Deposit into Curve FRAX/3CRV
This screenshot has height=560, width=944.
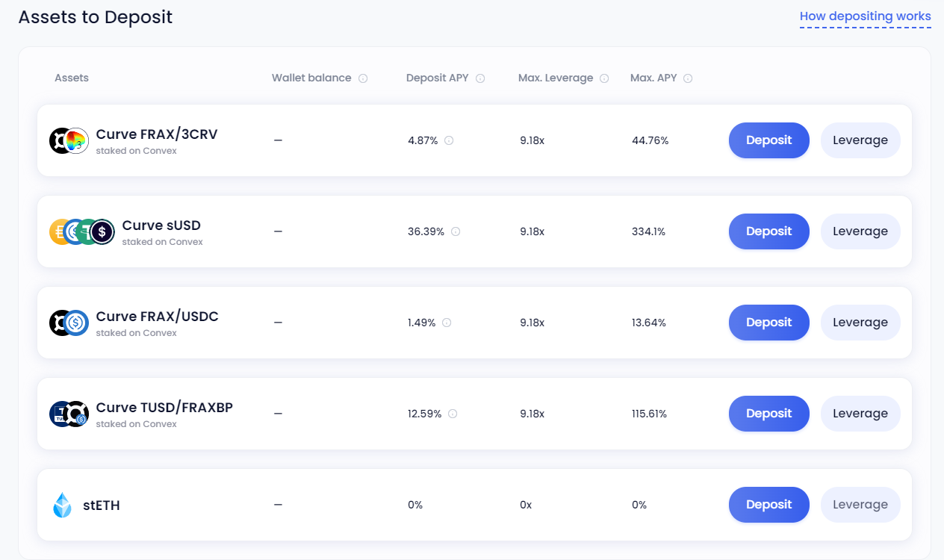click(x=769, y=140)
